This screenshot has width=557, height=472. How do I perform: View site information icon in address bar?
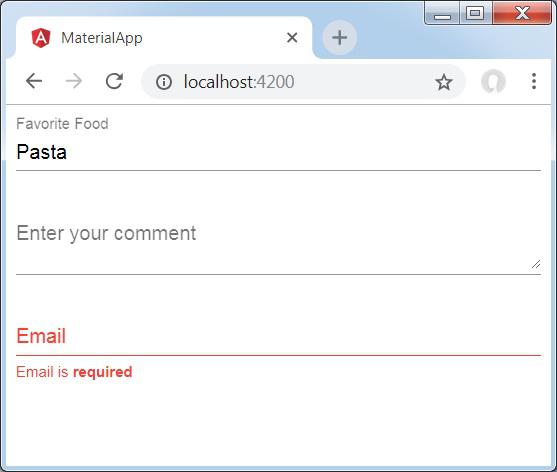[x=164, y=82]
